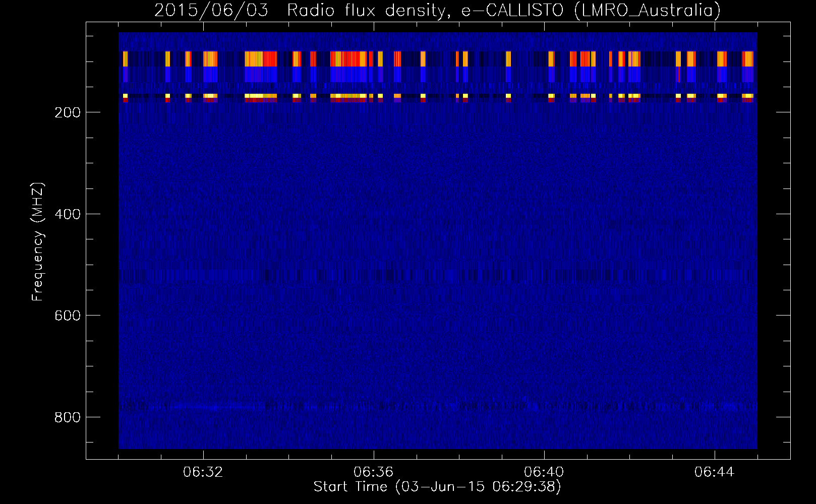Click the 06:32 time tick label
The width and height of the screenshot is (816, 504).
click(203, 472)
